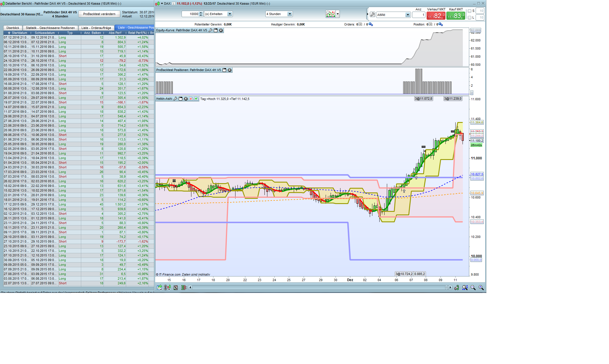Open Liste - Orderaufträge tab
This screenshot has width=609, height=364.
96,28
